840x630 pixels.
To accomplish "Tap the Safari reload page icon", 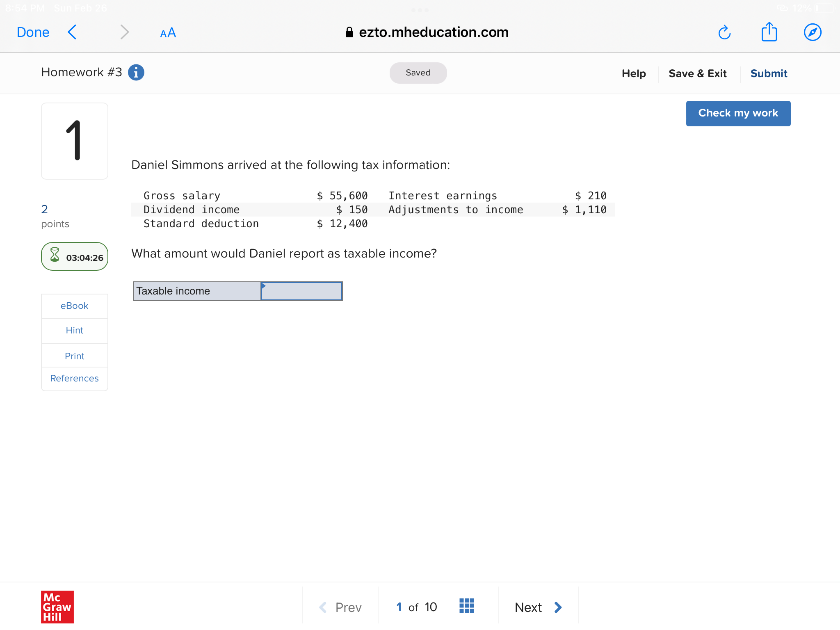I will pyautogui.click(x=724, y=32).
